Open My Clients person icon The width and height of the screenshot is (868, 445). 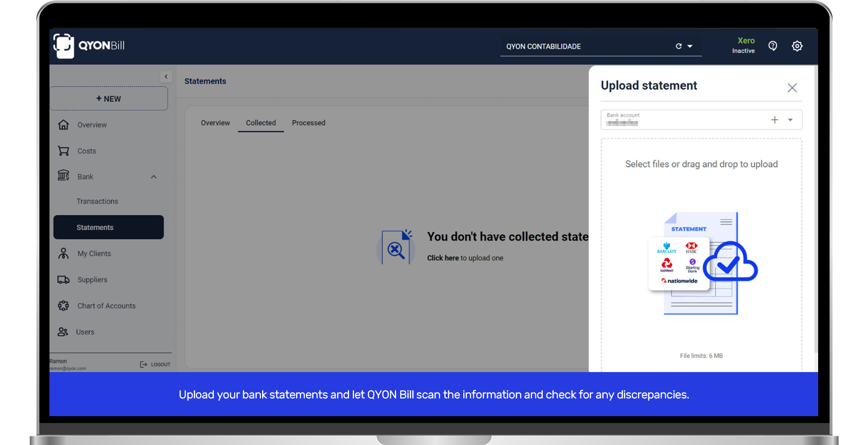pyautogui.click(x=63, y=253)
